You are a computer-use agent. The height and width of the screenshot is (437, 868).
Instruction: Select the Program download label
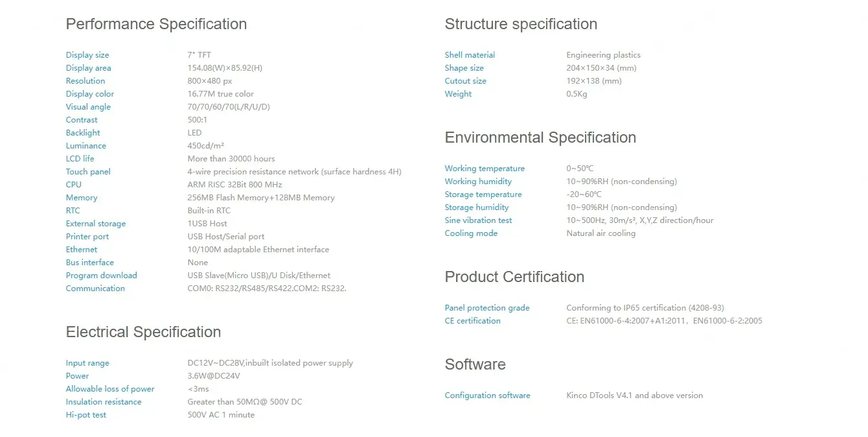[102, 276]
